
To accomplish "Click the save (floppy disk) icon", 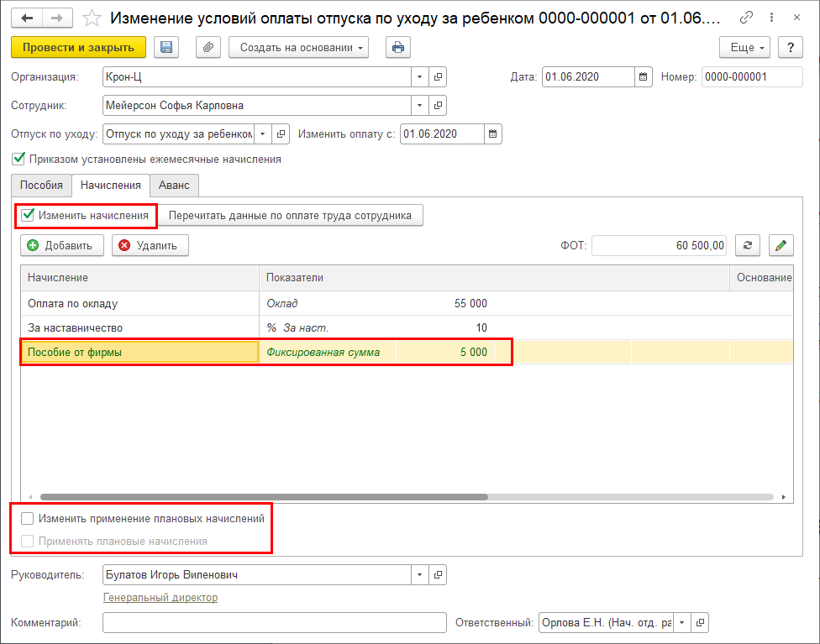I will [166, 48].
